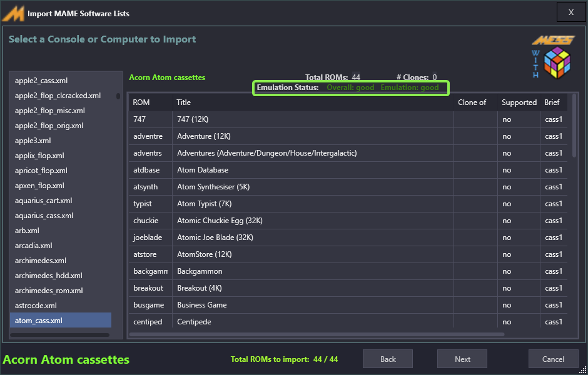The width and height of the screenshot is (588, 375).
Task: Click the Back button
Action: point(388,359)
